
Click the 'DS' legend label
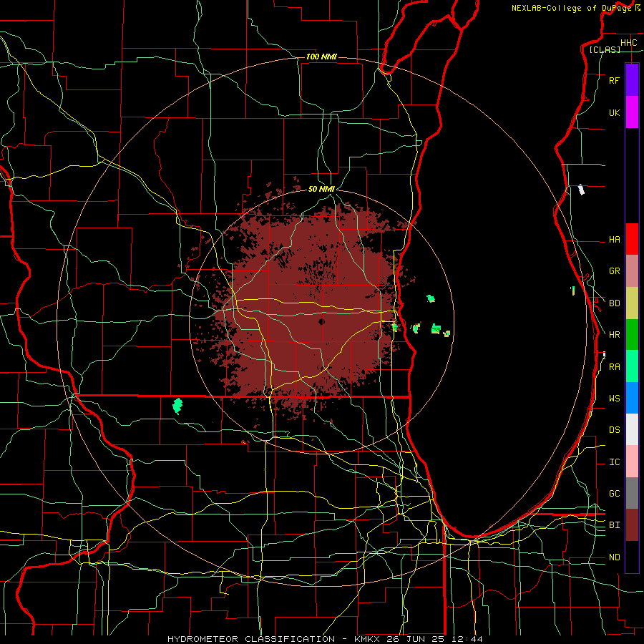(614, 429)
